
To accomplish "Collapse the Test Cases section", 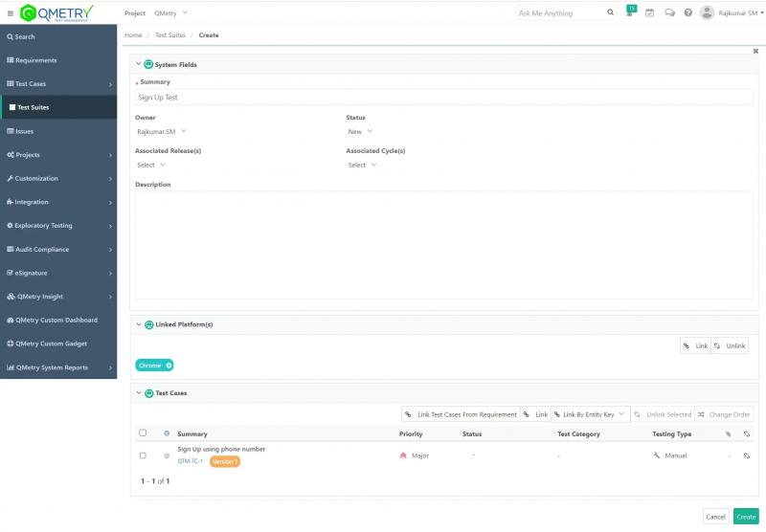I will tap(138, 393).
